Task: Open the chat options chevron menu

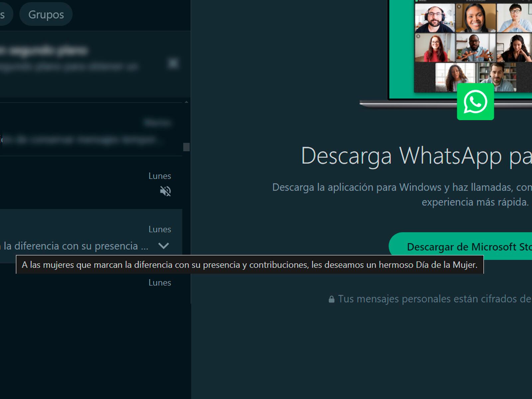Action: click(163, 246)
